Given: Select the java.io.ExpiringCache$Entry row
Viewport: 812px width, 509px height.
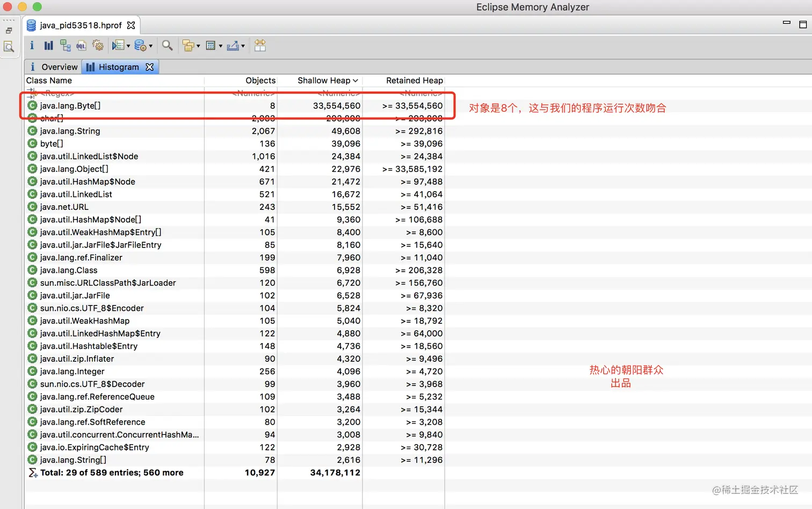Looking at the screenshot, I should point(235,447).
